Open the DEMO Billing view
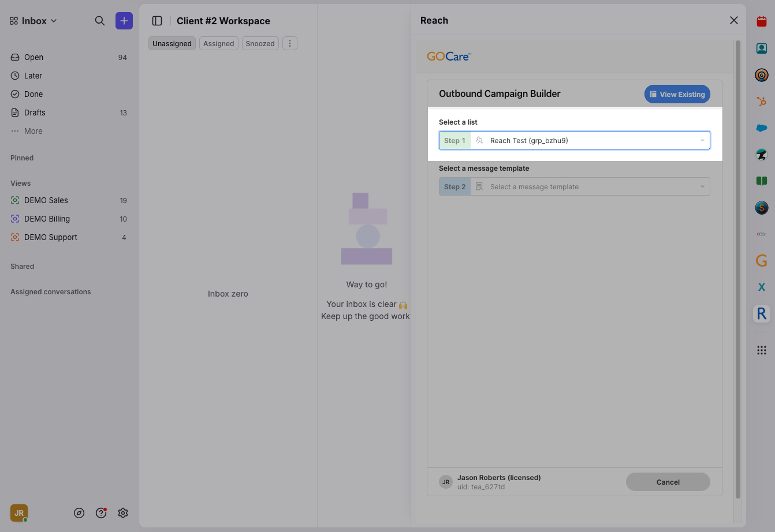Viewport: 775px width, 532px height. pos(47,219)
